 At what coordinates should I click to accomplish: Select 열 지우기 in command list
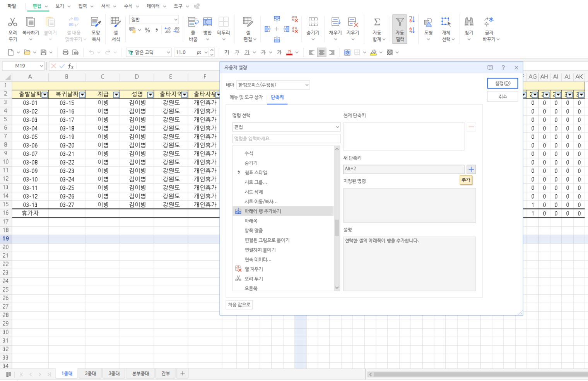tap(283, 269)
